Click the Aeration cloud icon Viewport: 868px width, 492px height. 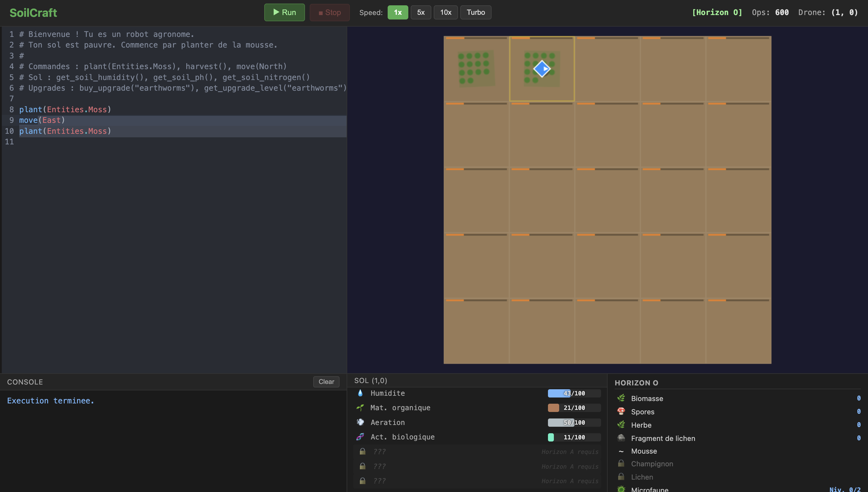point(360,422)
